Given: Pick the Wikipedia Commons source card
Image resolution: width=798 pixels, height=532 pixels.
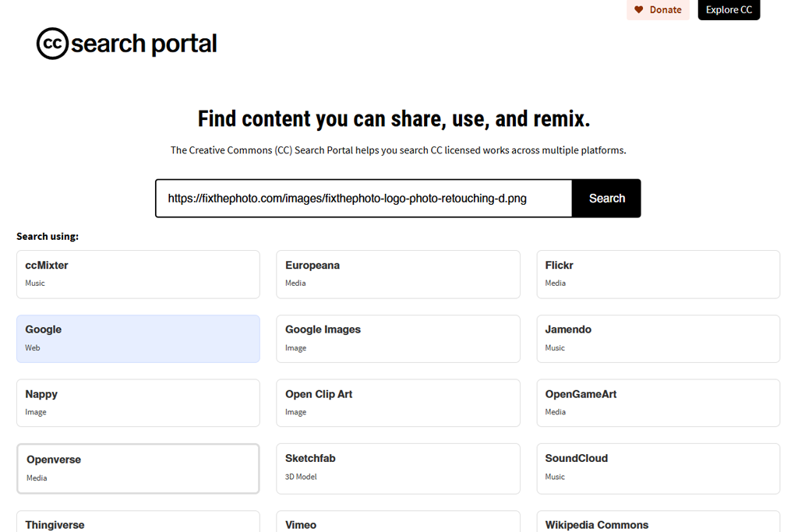Looking at the screenshot, I should pos(658,521).
